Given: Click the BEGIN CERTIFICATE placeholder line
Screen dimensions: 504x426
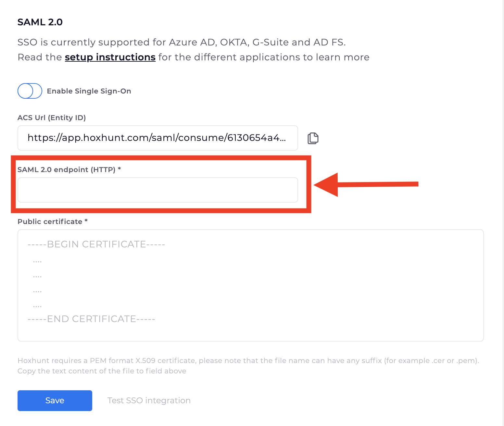Looking at the screenshot, I should [x=96, y=244].
